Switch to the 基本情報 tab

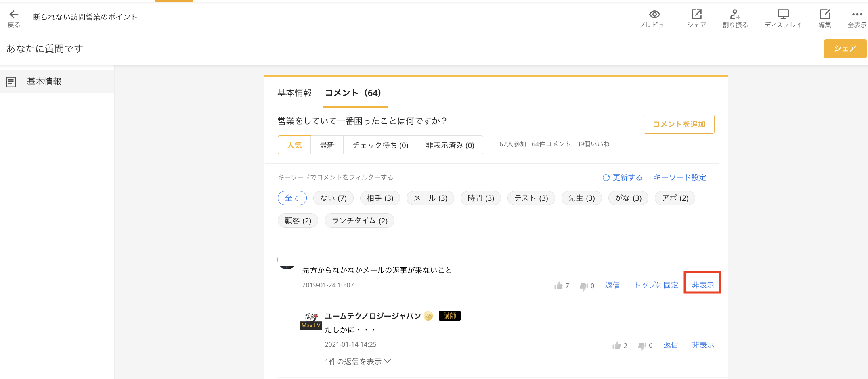pyautogui.click(x=294, y=93)
